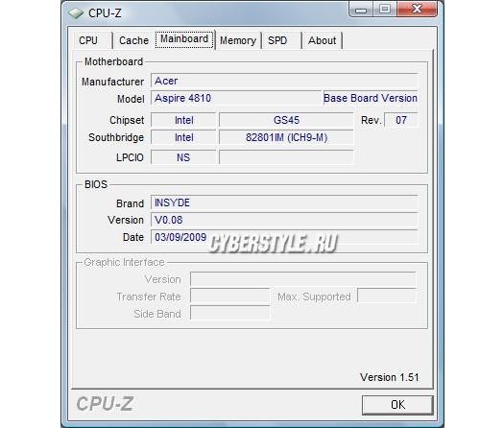Minimize the CPU-Z window
504x428 pixels.
tap(361, 10)
